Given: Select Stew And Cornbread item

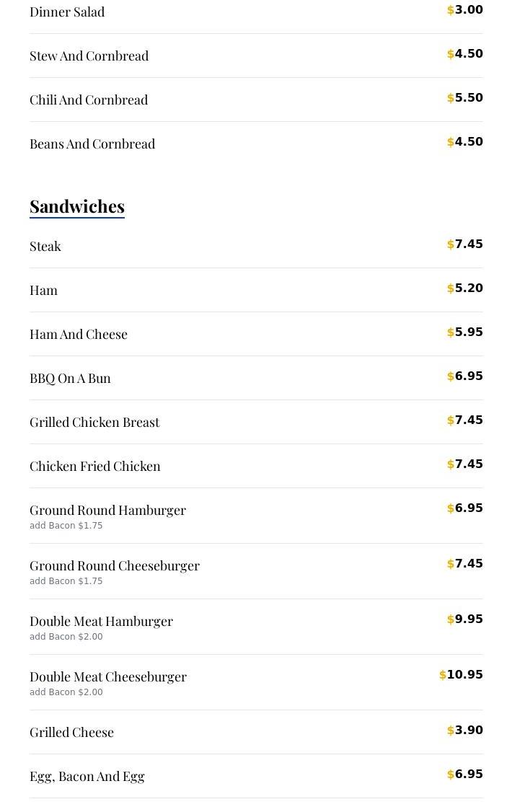Looking at the screenshot, I should [89, 56].
